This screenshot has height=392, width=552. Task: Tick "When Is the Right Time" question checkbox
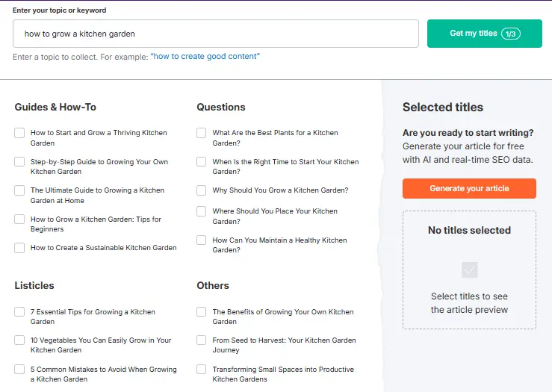click(x=202, y=162)
